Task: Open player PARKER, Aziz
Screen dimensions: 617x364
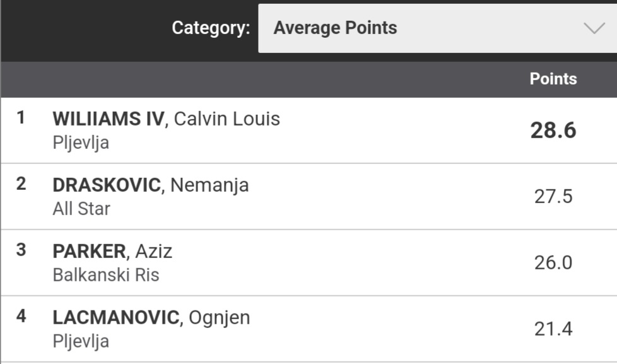Action: pyautogui.click(x=112, y=251)
